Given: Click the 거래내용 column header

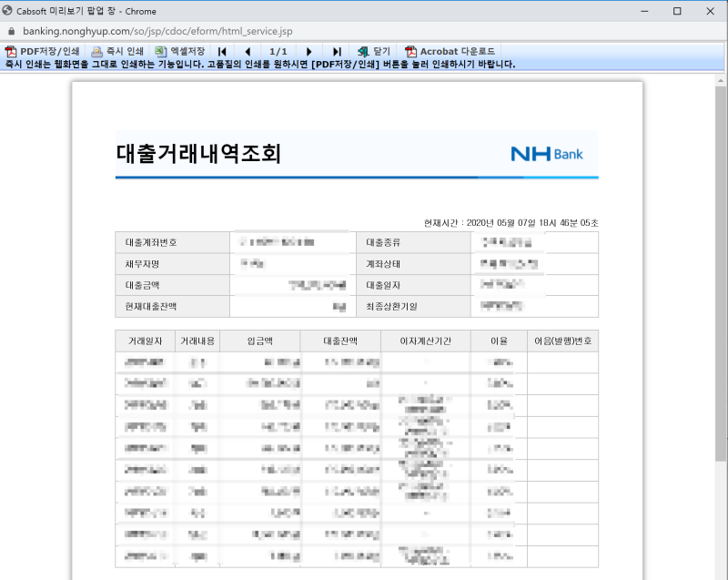Looking at the screenshot, I should pyautogui.click(x=197, y=341).
